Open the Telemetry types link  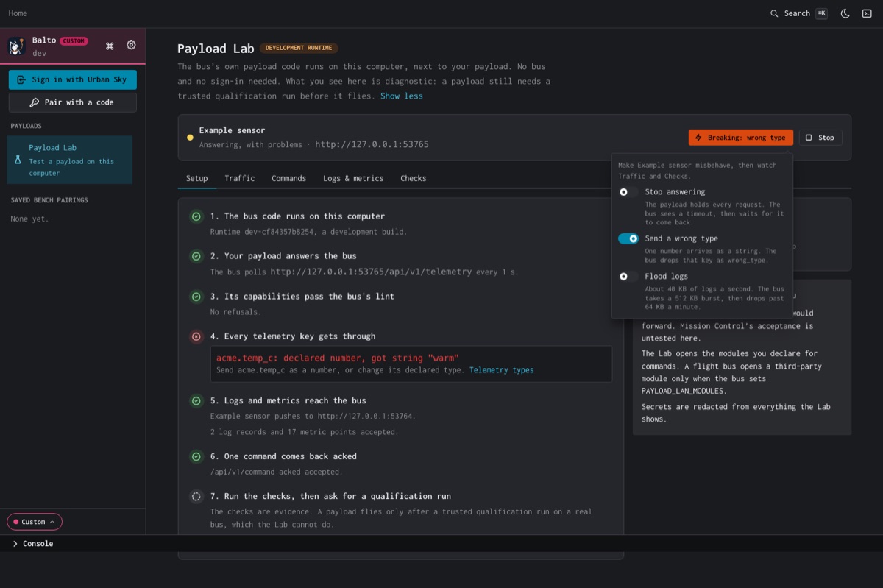click(502, 370)
